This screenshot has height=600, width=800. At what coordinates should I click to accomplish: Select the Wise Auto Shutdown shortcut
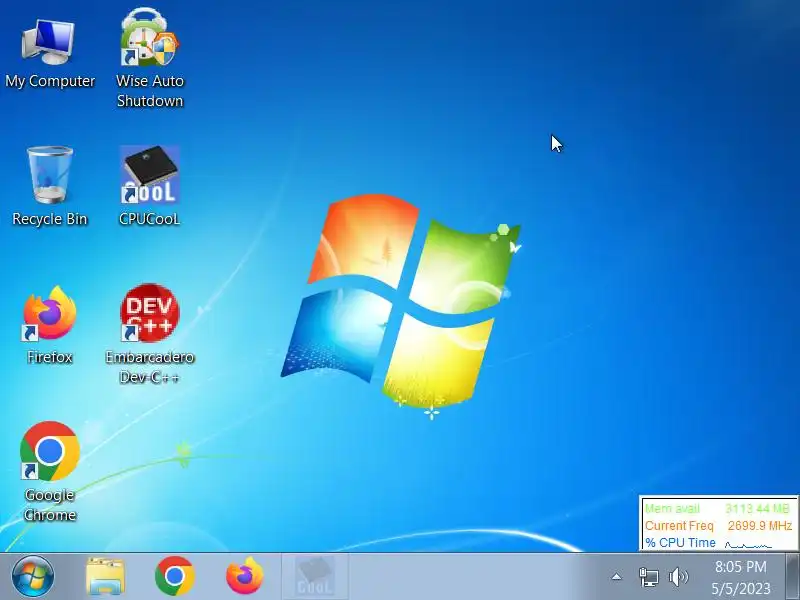tap(149, 58)
